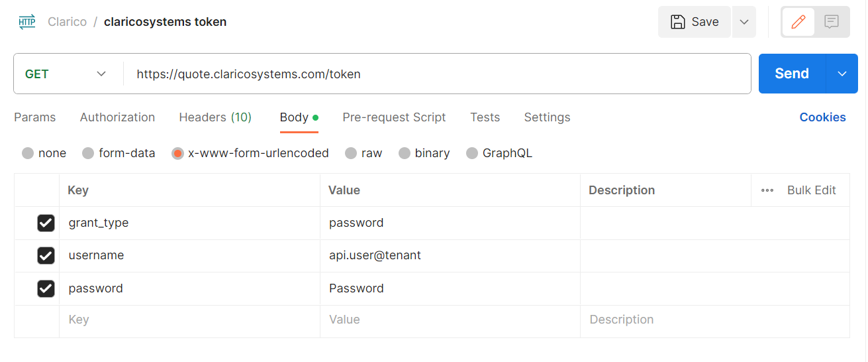Open the Params tab
The height and width of the screenshot is (362, 868).
(x=35, y=117)
